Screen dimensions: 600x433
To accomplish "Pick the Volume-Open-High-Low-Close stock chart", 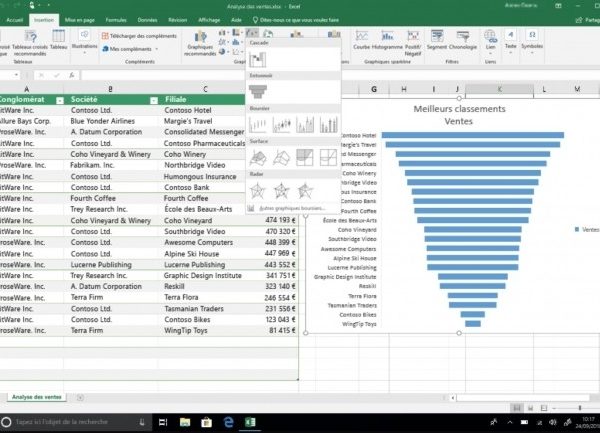I will pyautogui.click(x=329, y=125).
